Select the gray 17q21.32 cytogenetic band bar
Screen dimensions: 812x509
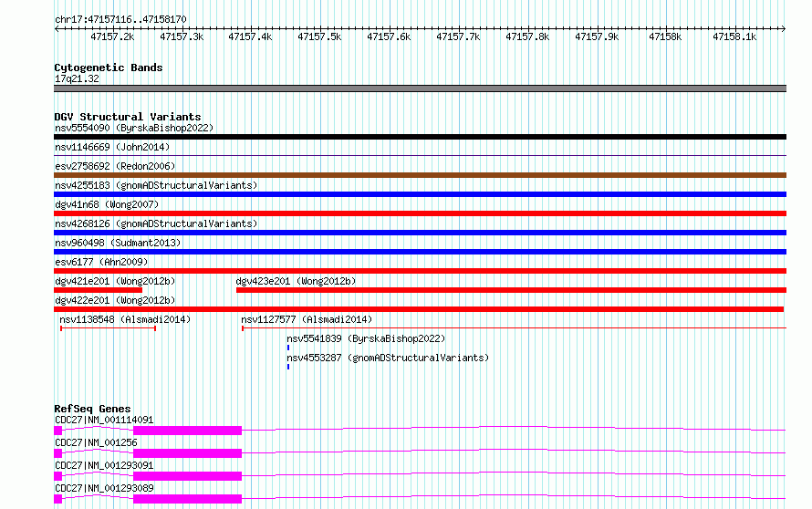coord(420,88)
